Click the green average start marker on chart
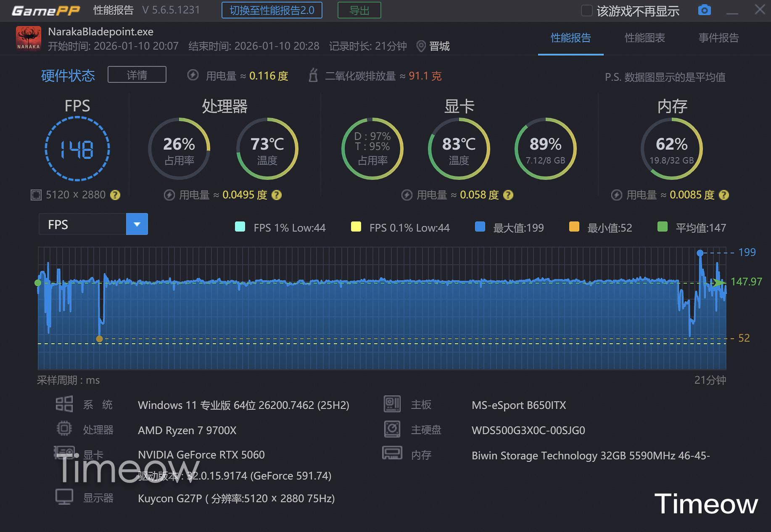Screen dimensions: 771x532 coord(38,283)
